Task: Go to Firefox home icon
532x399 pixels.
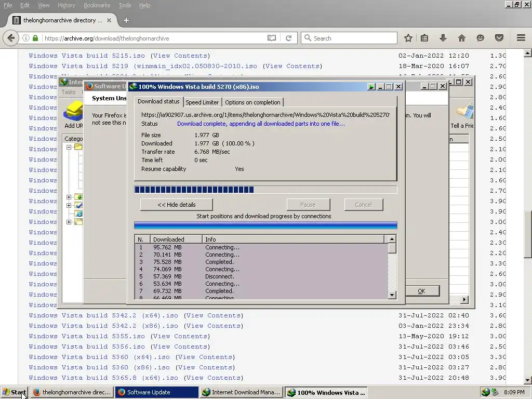Action: [462, 38]
